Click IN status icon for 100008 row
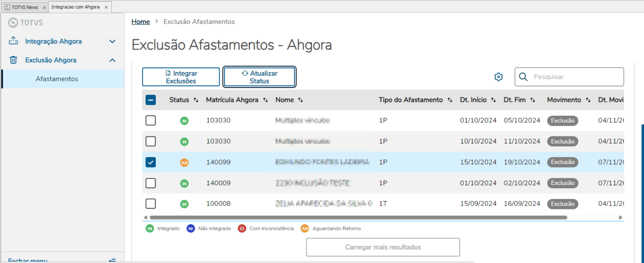644x263 pixels. point(184,204)
